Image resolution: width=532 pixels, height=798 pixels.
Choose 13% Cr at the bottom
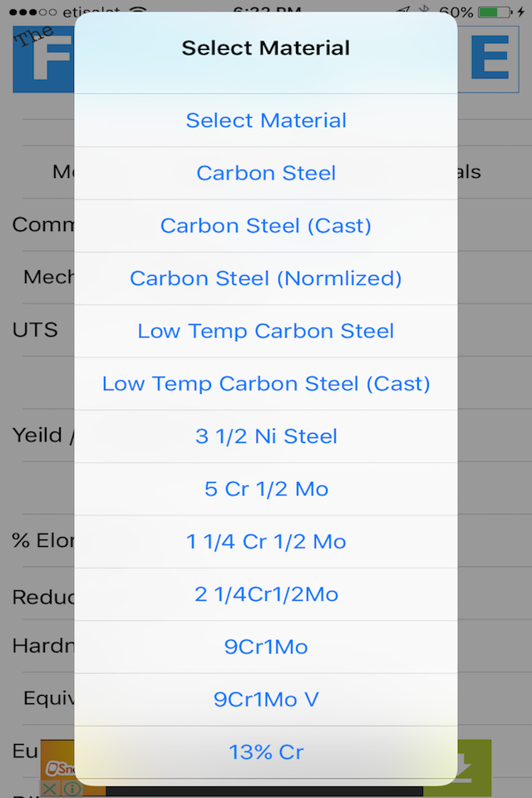[266, 751]
